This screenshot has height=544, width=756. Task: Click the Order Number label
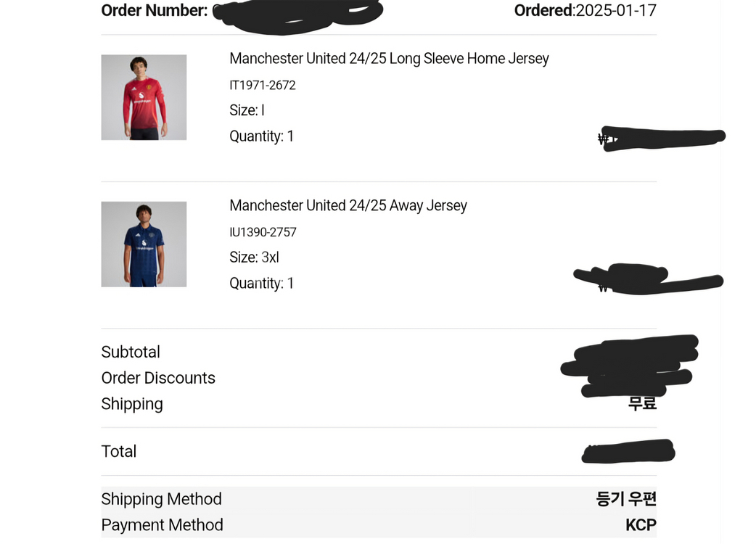click(x=155, y=10)
